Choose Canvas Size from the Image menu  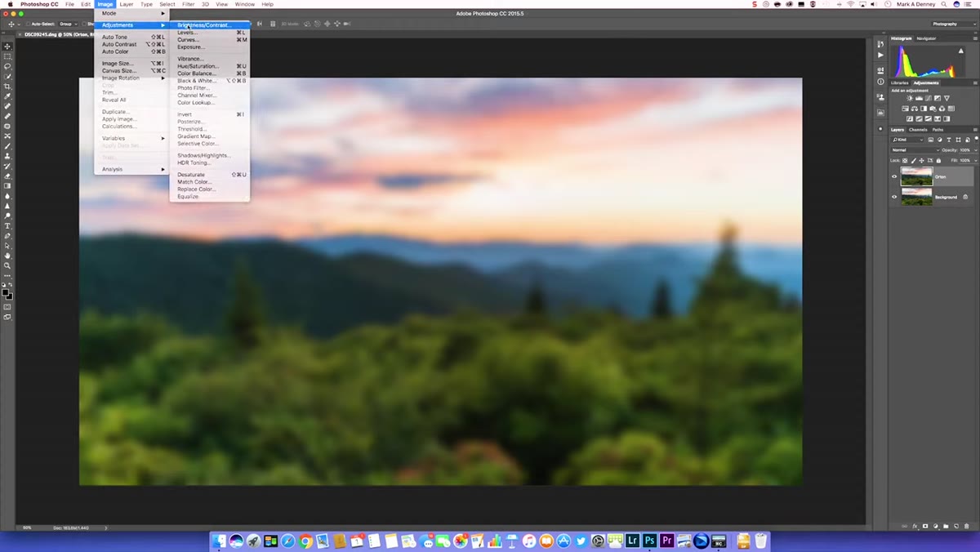point(131,70)
